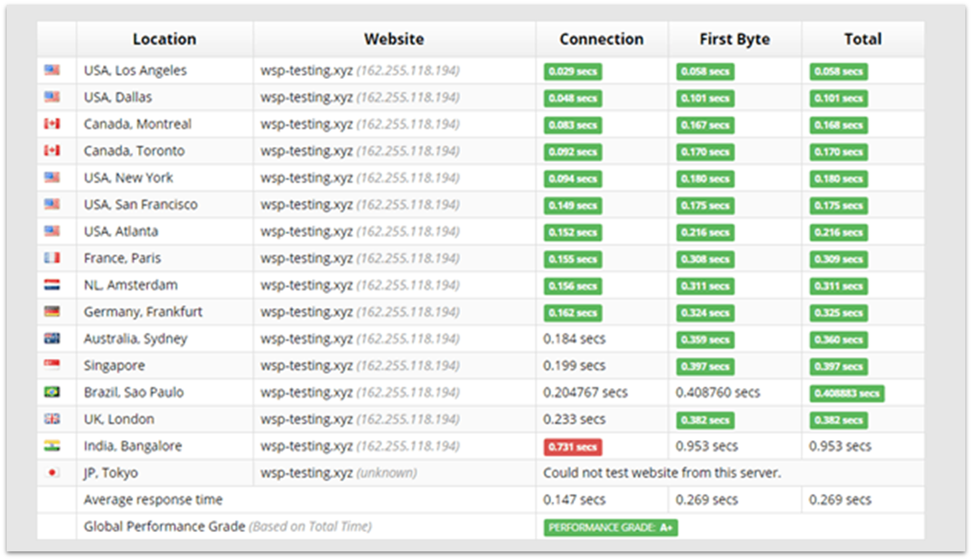Click the Australia flag beside Sydney
The width and height of the screenshot is (972, 560).
coord(52,338)
